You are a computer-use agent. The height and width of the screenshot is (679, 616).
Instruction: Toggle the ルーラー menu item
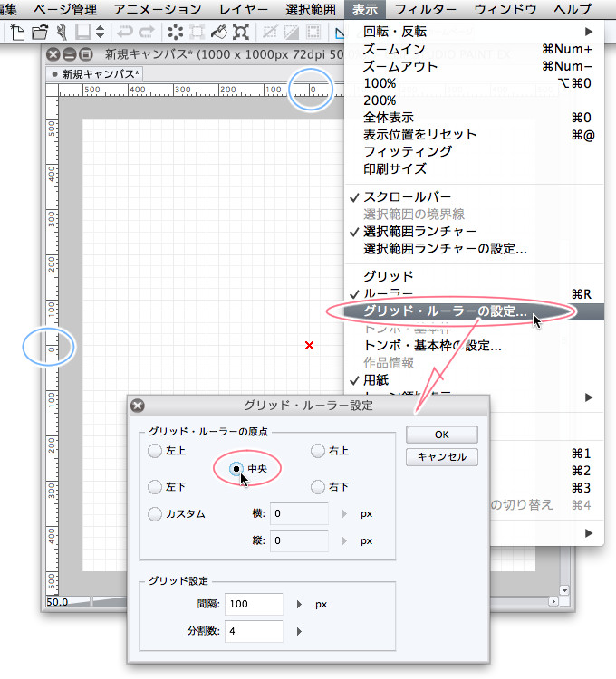click(x=474, y=294)
